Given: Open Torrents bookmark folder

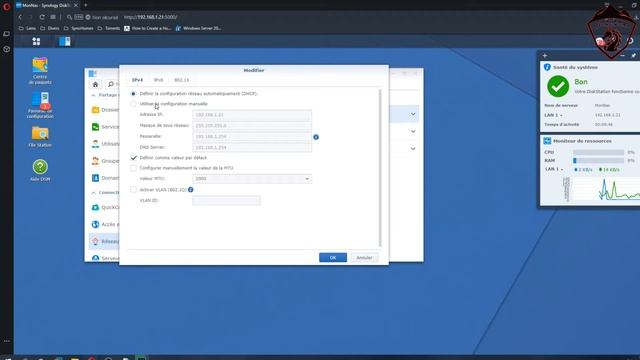Looking at the screenshot, I should click(109, 28).
